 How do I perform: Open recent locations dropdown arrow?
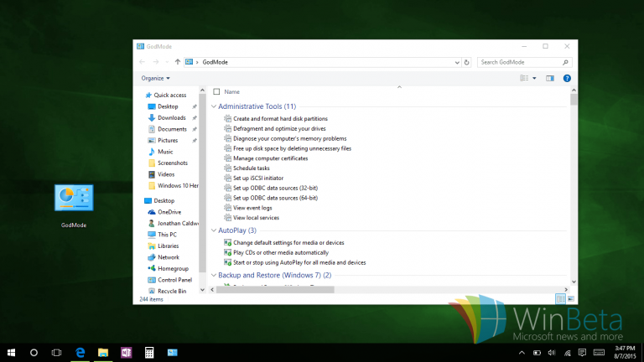(x=167, y=62)
